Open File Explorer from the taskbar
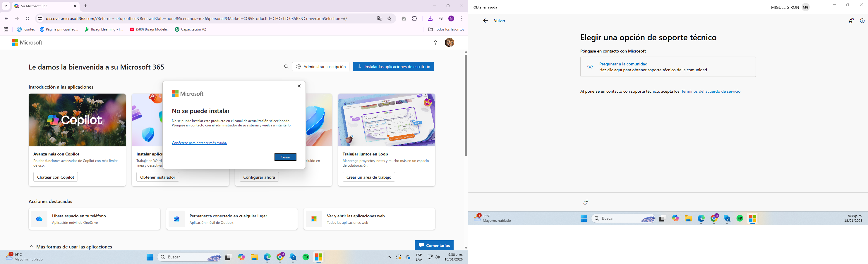The height and width of the screenshot is (264, 868). [x=254, y=257]
